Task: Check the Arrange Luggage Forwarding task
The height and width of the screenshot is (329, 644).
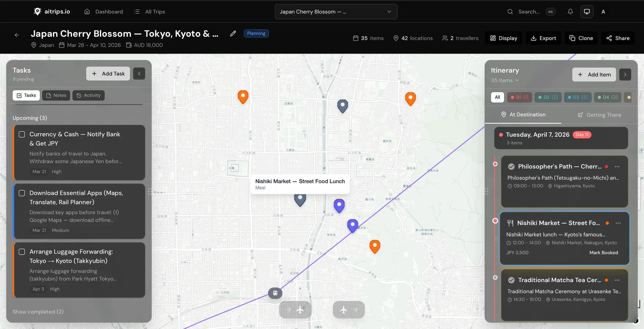Action: tap(22, 251)
